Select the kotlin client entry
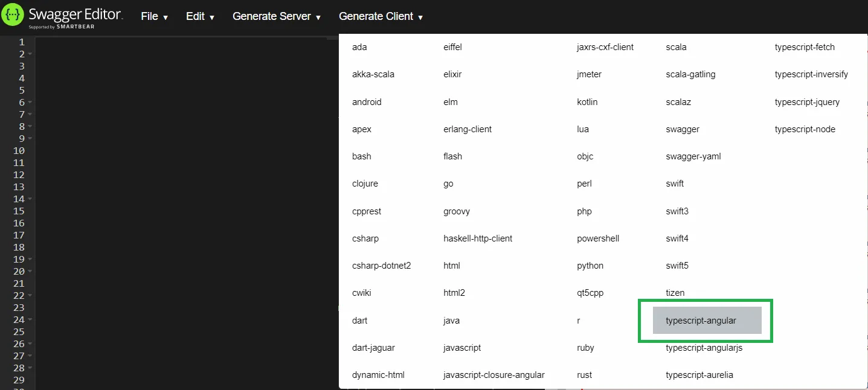The image size is (868, 390). 587,102
